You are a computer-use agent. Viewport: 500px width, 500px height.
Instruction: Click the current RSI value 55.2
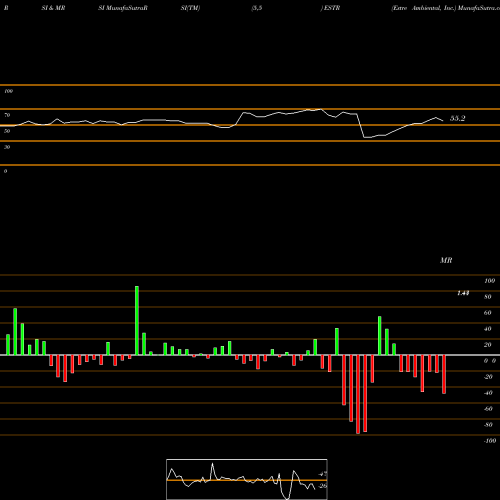(457, 118)
